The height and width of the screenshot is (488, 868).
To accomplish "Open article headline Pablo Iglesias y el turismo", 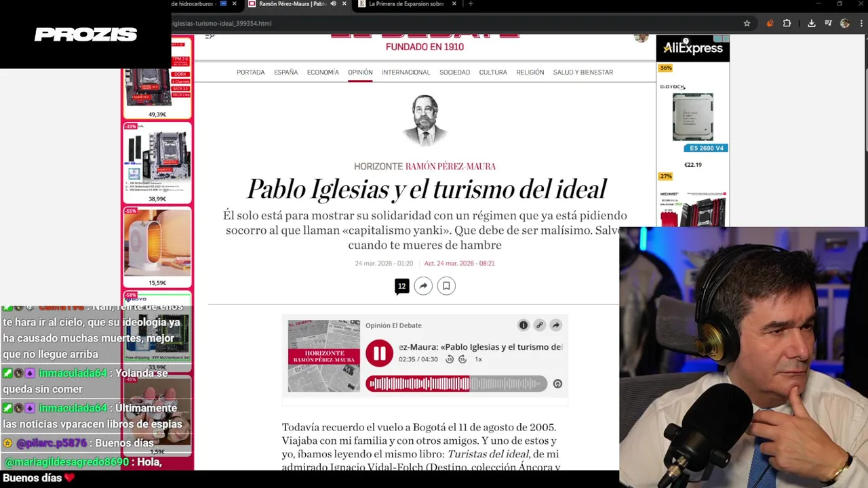I will pos(426,189).
